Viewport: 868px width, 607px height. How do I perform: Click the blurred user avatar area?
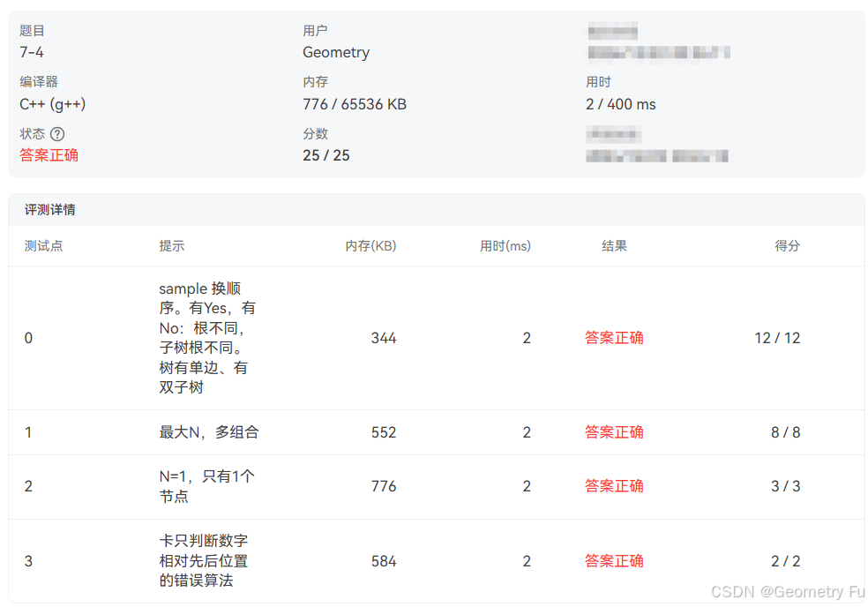612,31
